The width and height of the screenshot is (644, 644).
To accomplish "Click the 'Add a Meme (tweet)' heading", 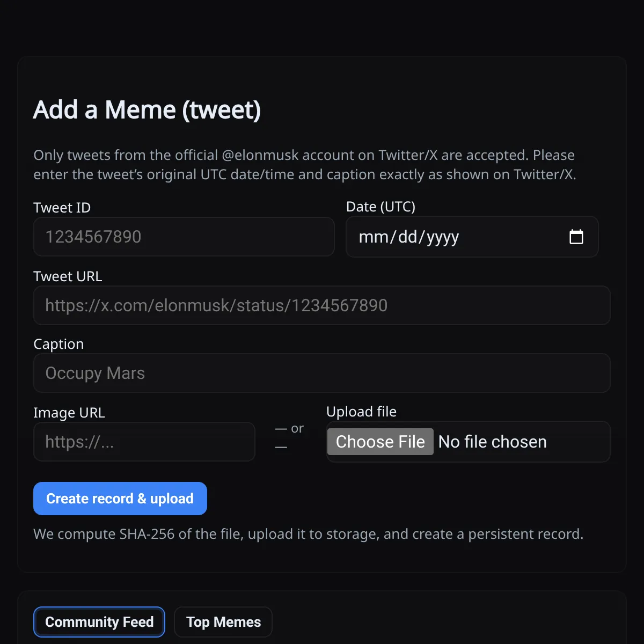I will (x=147, y=110).
